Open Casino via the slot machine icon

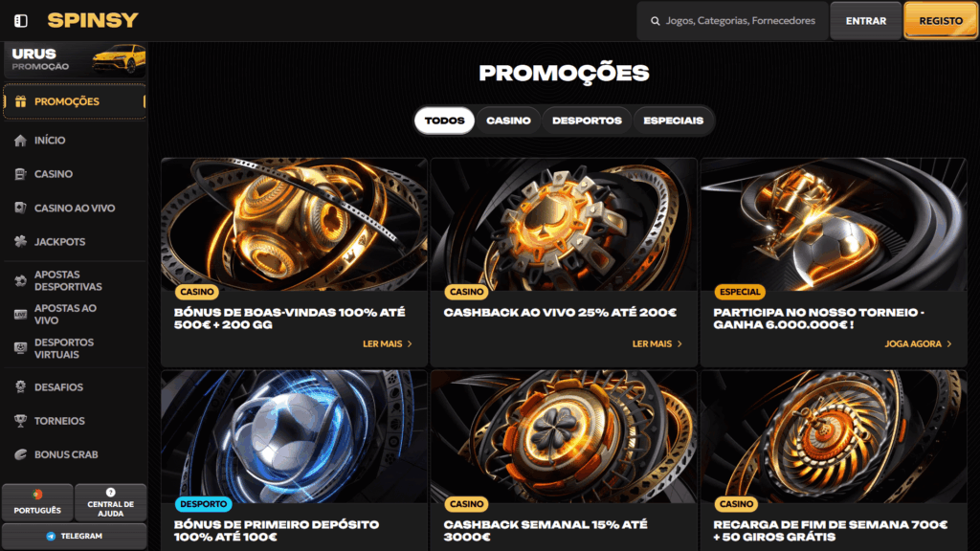click(x=21, y=174)
